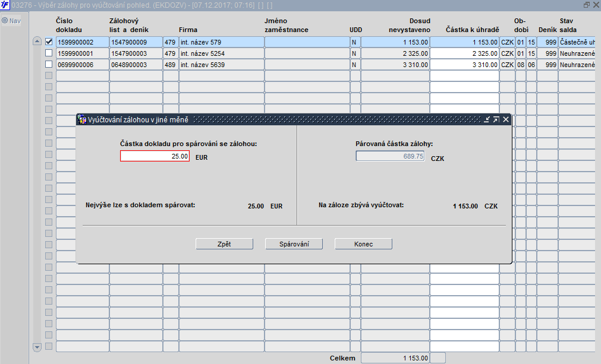Screen dimensions: 601x364
Task: Expand the dialog with the enlarge arrow icon
Action: click(x=496, y=119)
